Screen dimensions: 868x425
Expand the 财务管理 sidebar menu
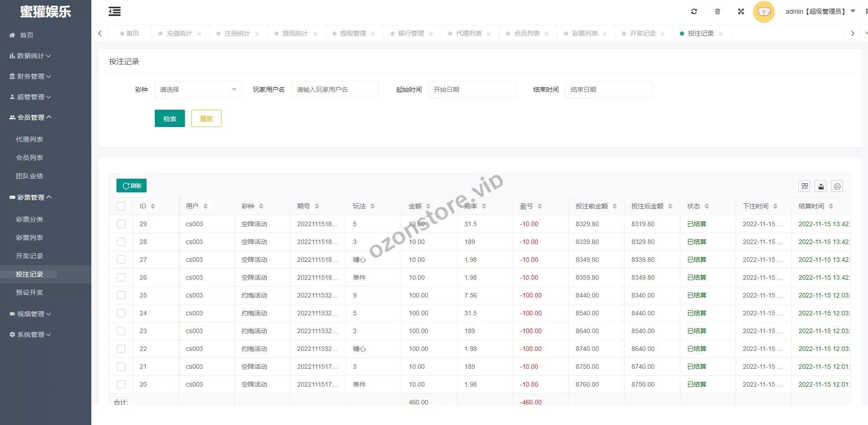pyautogui.click(x=31, y=76)
